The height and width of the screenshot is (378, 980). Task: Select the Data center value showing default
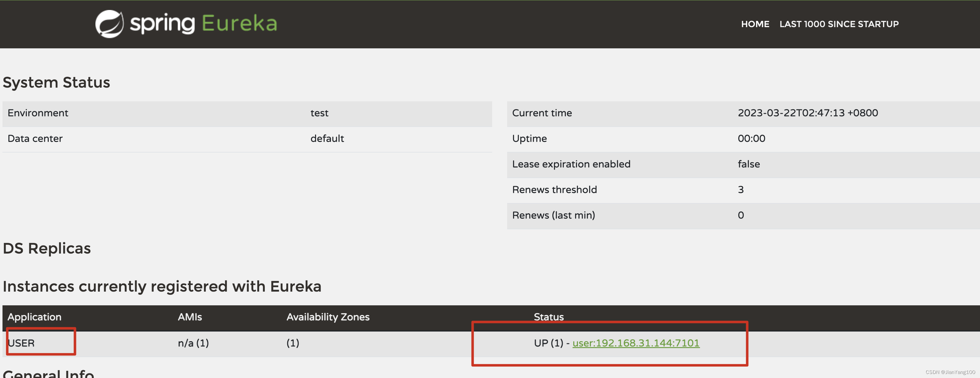(x=327, y=138)
